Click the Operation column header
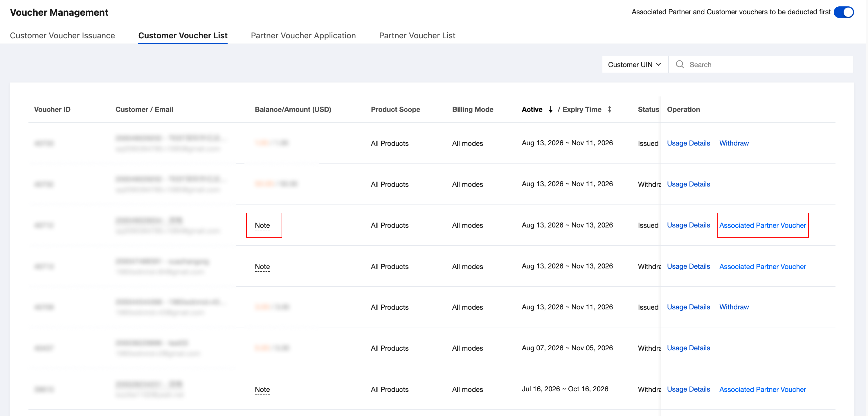The width and height of the screenshot is (868, 416). pyautogui.click(x=683, y=109)
